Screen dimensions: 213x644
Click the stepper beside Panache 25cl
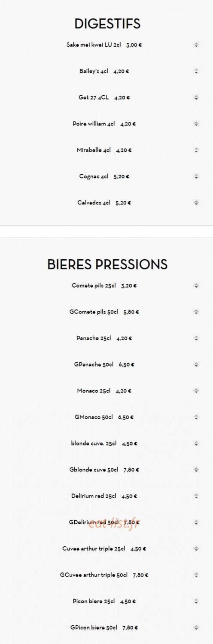coord(196,338)
